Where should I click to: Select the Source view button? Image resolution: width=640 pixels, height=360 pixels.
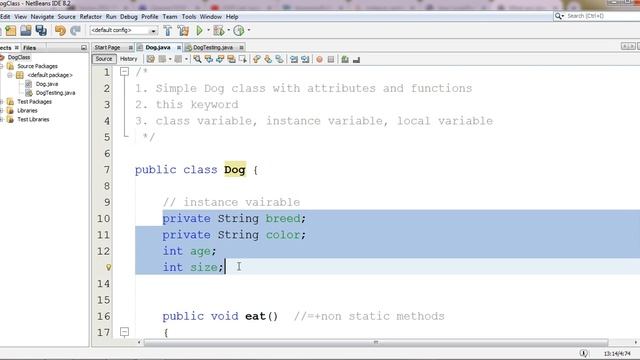[104, 59]
